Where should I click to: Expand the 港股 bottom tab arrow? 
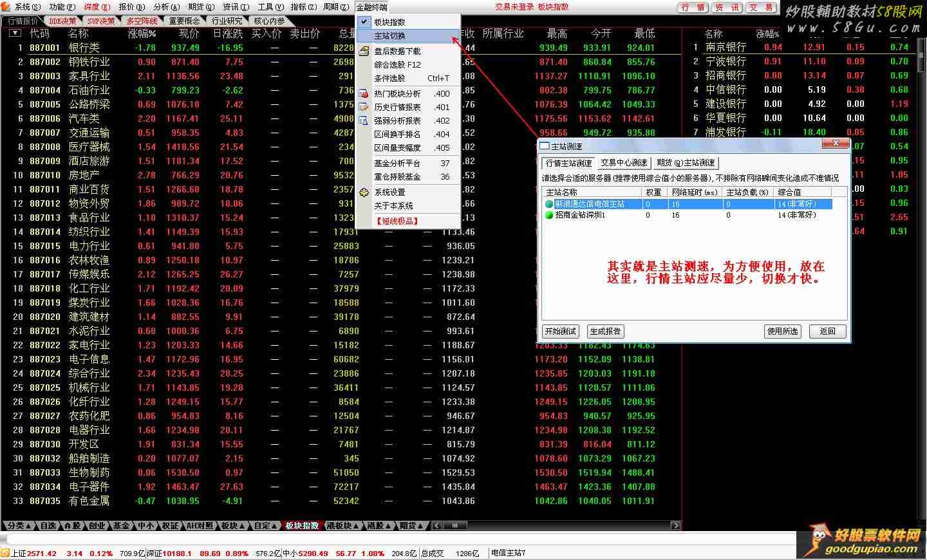[x=388, y=526]
